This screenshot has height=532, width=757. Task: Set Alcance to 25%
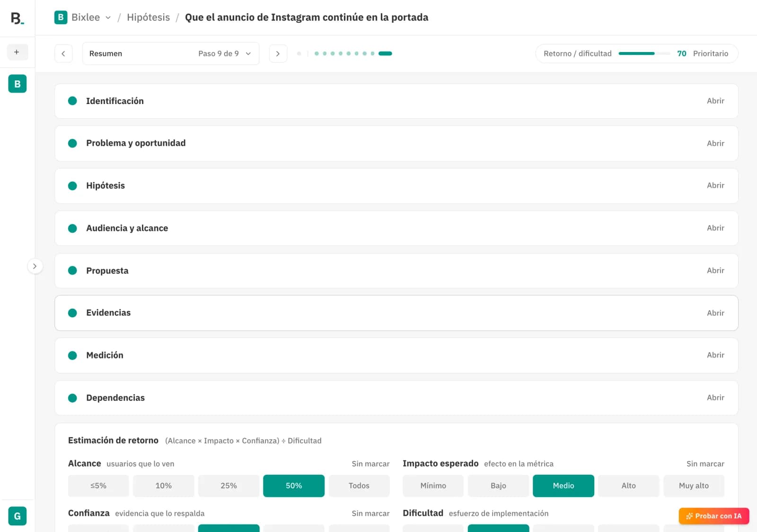pos(229,486)
